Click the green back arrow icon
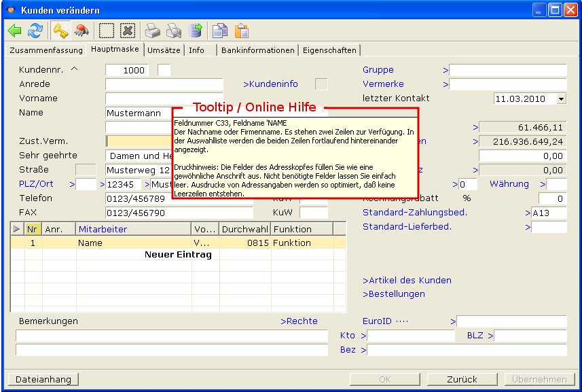 (15, 31)
